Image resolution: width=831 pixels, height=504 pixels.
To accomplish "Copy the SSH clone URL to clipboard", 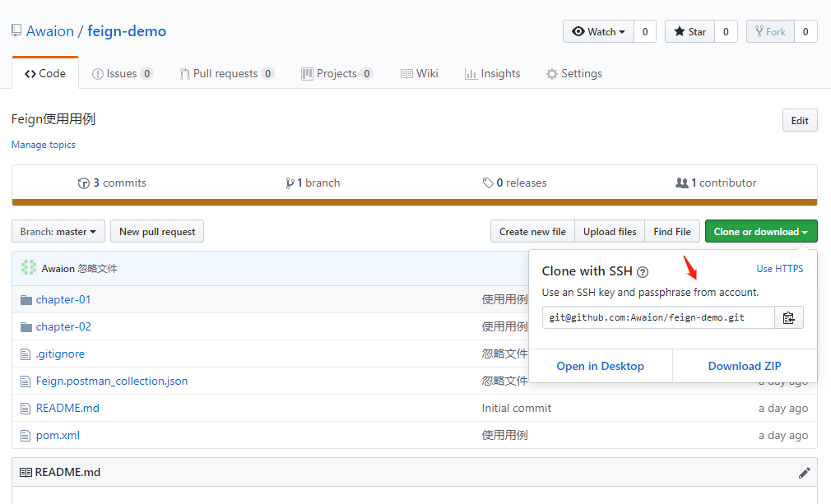I will [788, 317].
